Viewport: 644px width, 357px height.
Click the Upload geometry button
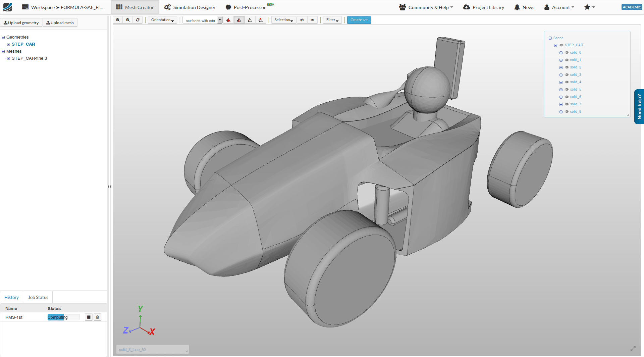pyautogui.click(x=21, y=23)
